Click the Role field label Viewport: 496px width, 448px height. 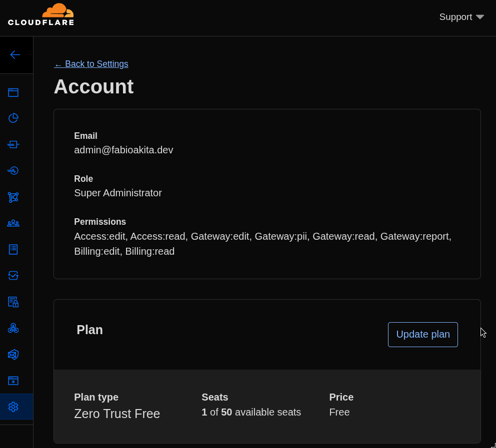click(x=83, y=178)
